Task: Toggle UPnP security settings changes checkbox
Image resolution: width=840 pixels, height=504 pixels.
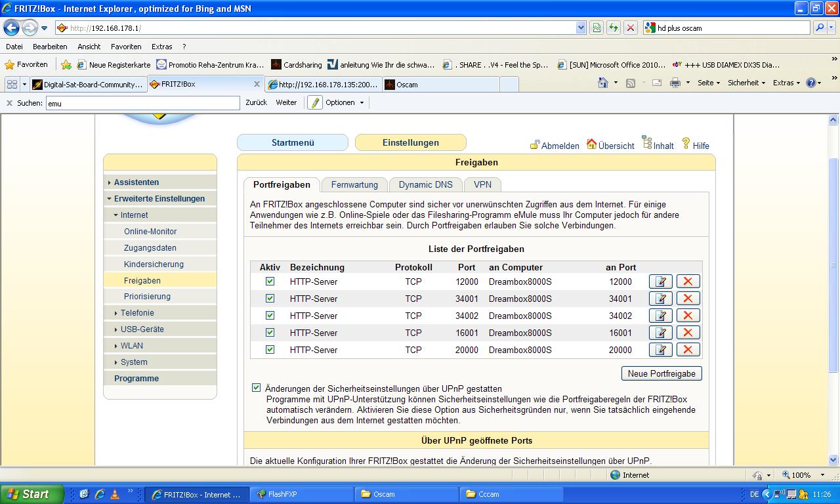Action: coord(256,388)
